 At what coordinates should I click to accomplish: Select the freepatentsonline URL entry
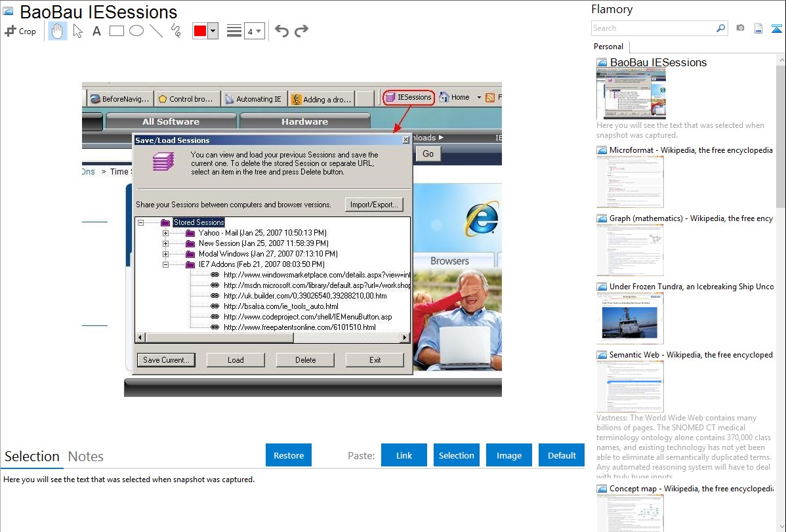click(x=300, y=327)
